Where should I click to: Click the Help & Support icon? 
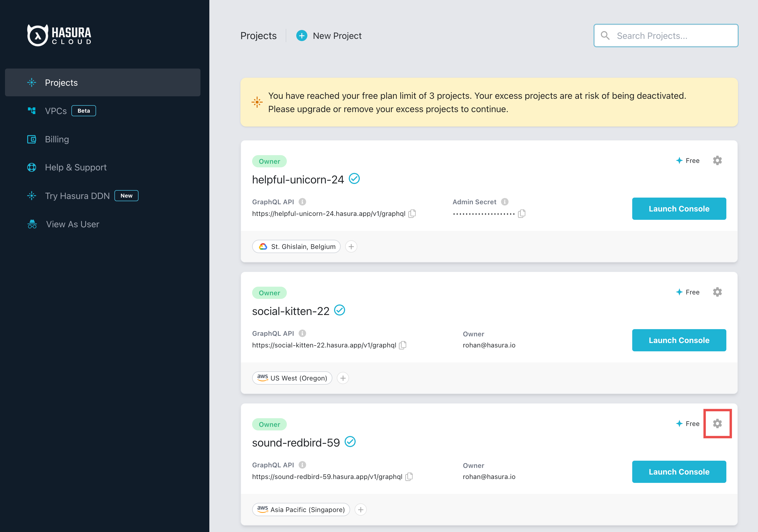pos(31,167)
